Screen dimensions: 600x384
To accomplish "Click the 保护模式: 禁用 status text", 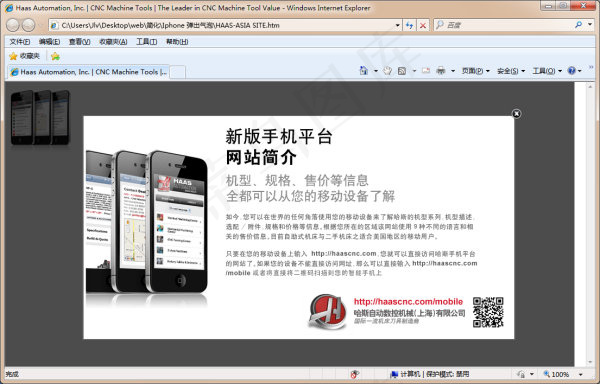I will pyautogui.click(x=448, y=374).
